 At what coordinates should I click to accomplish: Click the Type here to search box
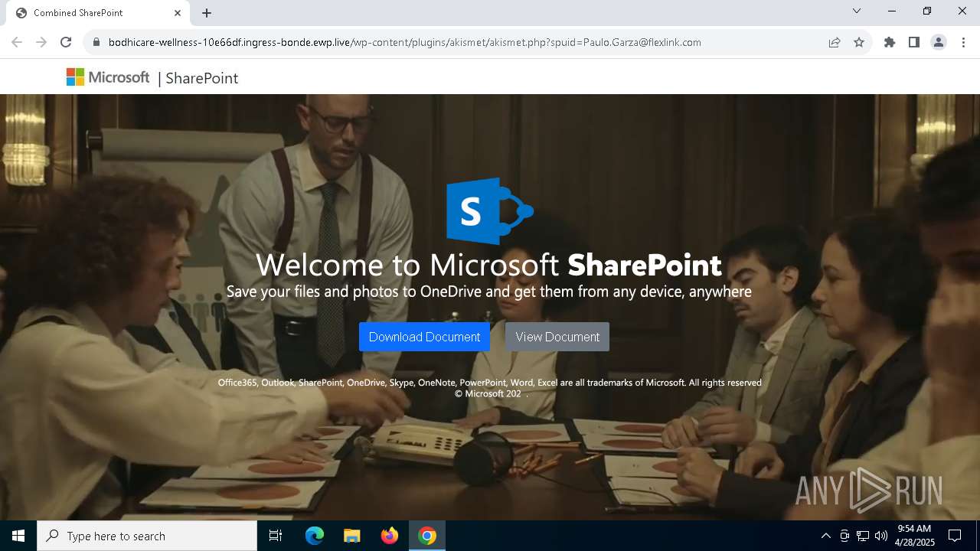pos(147,536)
